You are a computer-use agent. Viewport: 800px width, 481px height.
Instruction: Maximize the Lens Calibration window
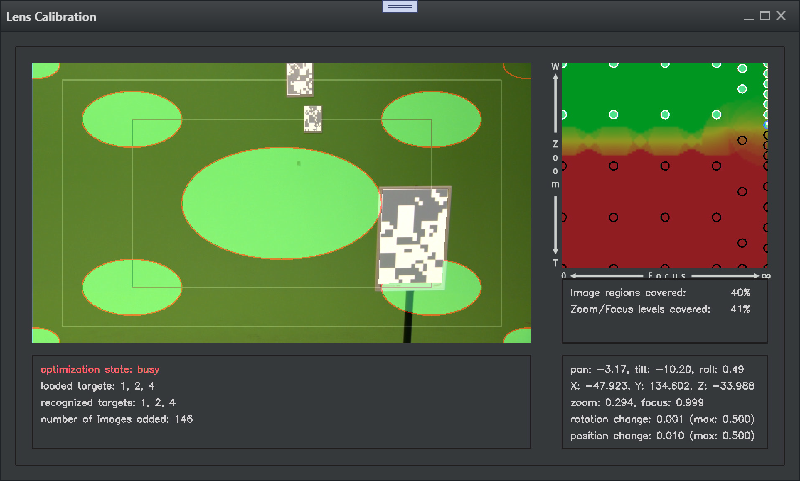[765, 16]
